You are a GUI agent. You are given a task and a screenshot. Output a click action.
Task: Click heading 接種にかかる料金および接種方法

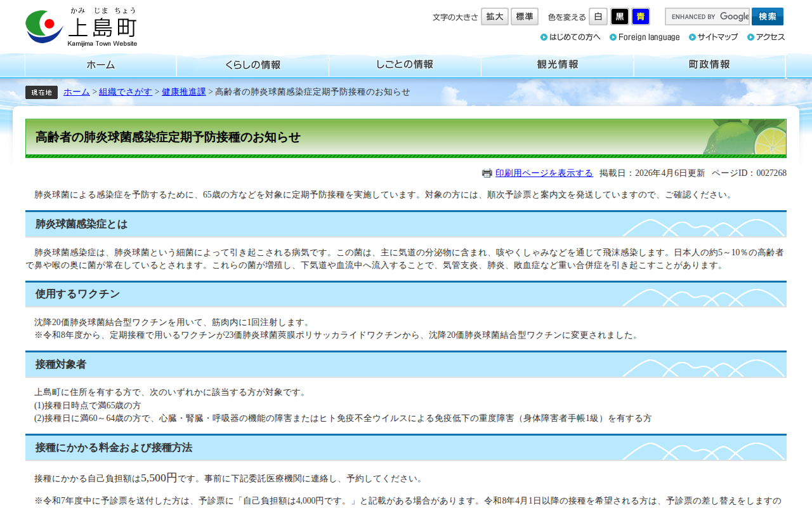coord(114,448)
